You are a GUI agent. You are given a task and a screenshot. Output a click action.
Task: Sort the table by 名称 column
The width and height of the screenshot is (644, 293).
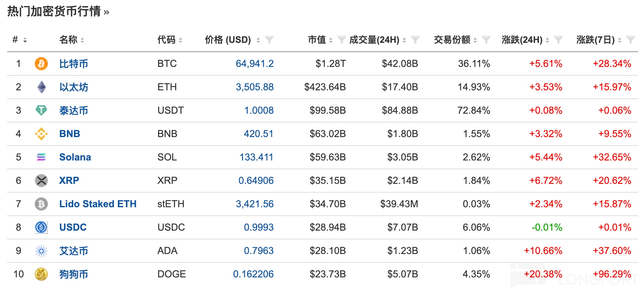[x=82, y=40]
